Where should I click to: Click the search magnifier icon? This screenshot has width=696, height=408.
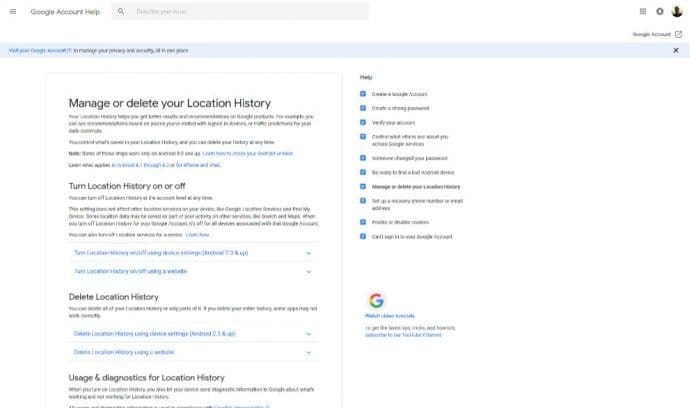[x=121, y=12]
